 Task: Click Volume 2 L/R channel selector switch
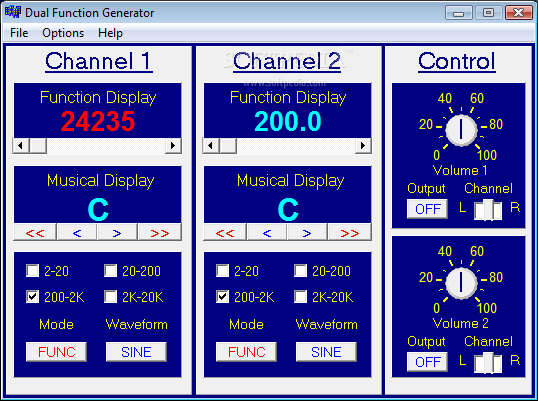coord(488,363)
